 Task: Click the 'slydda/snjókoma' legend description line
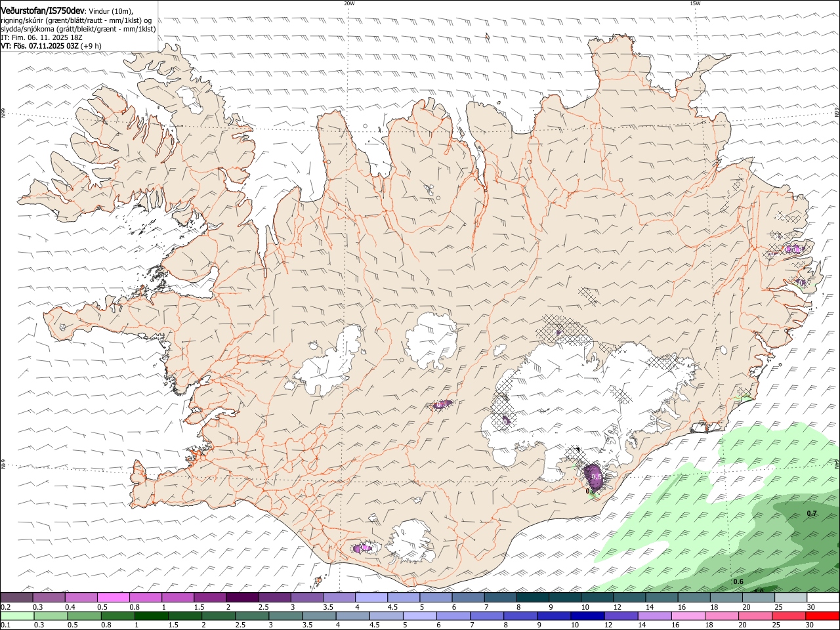click(x=78, y=29)
